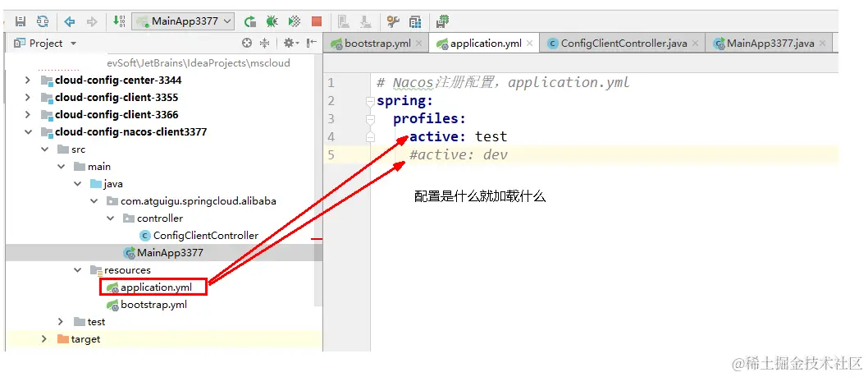
Task: Stop the running app with red square
Action: 317,21
